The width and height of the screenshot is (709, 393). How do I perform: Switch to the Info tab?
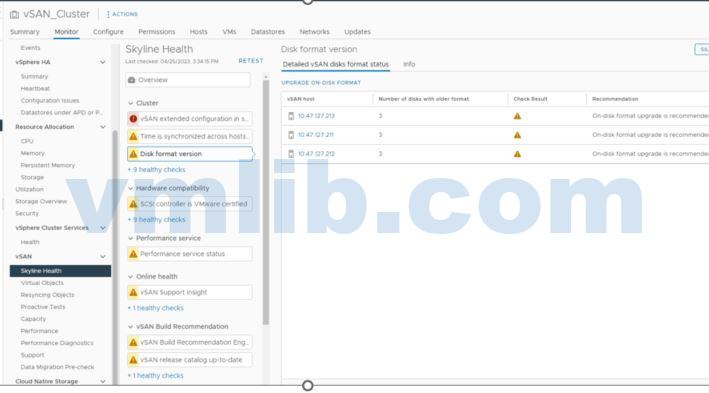(x=409, y=64)
